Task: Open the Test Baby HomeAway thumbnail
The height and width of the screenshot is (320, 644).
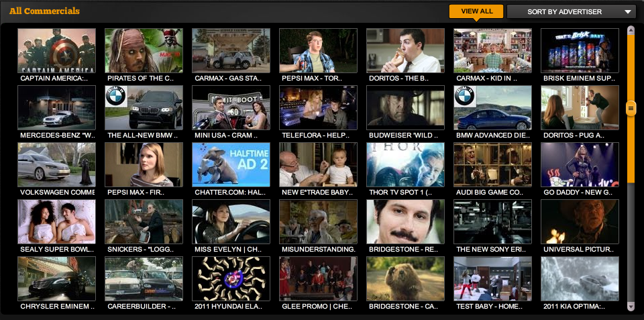Action: tap(492, 279)
